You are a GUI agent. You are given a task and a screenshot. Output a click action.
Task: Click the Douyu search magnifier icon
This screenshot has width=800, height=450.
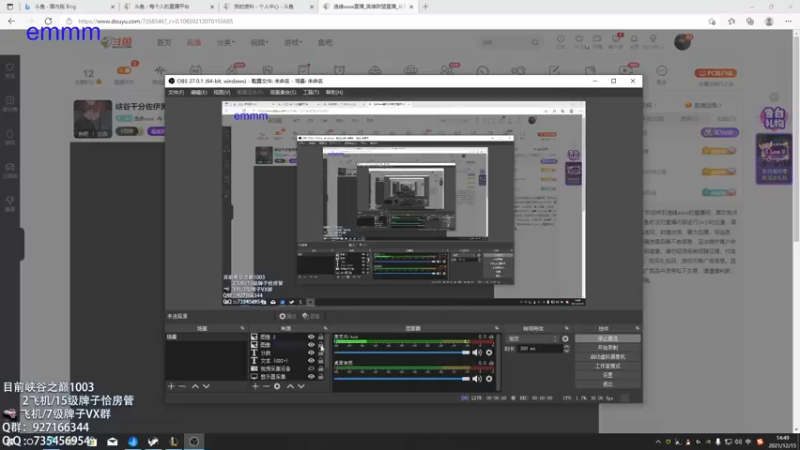(x=535, y=42)
